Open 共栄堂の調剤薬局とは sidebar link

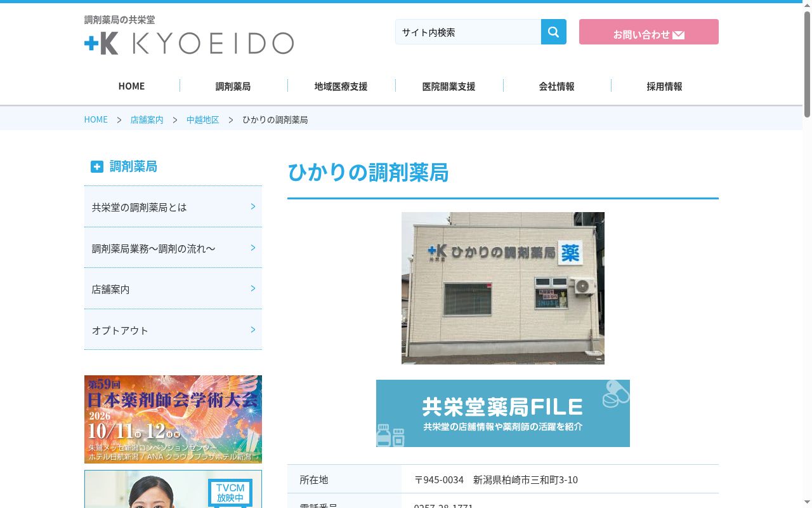point(173,207)
